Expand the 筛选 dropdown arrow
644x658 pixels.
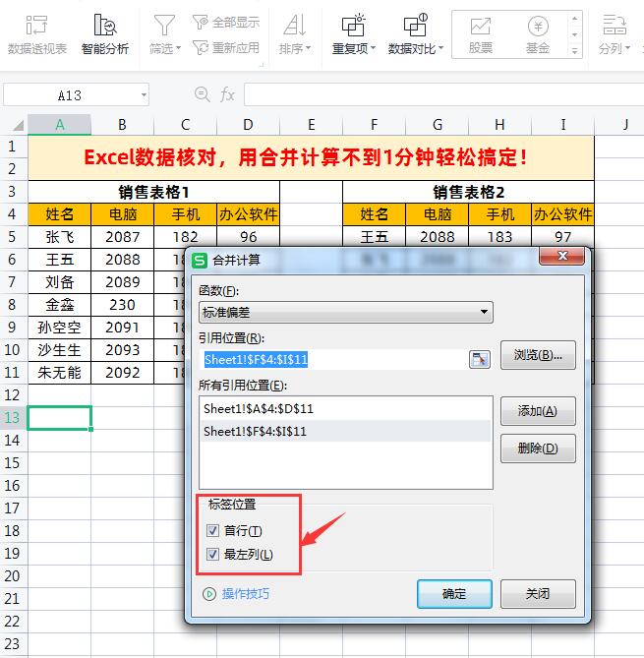(178, 48)
